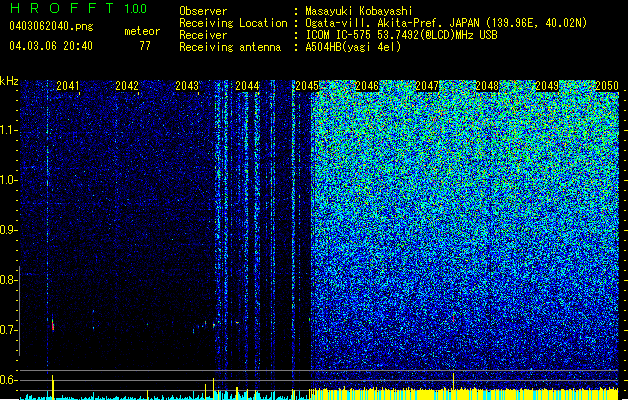Click the meteor count 77

[x=145, y=46]
